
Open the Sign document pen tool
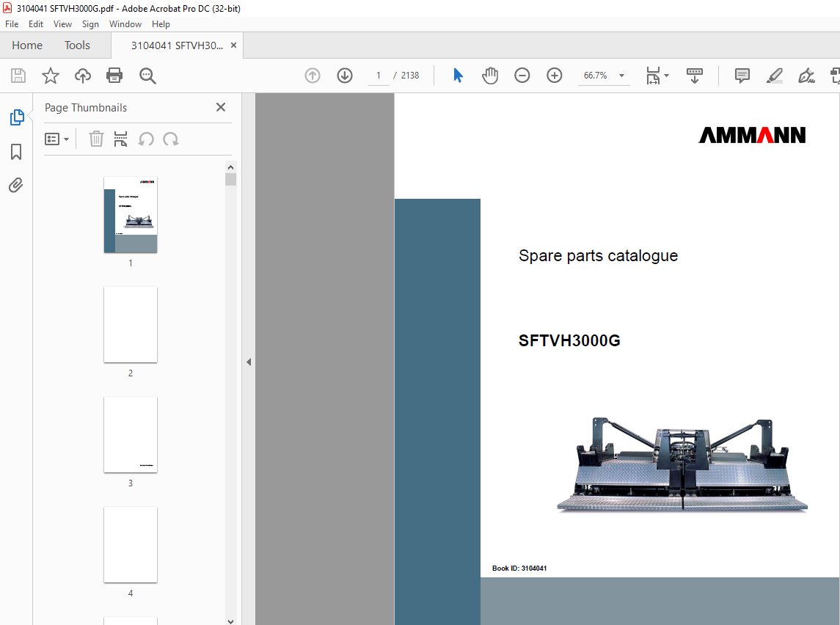806,76
